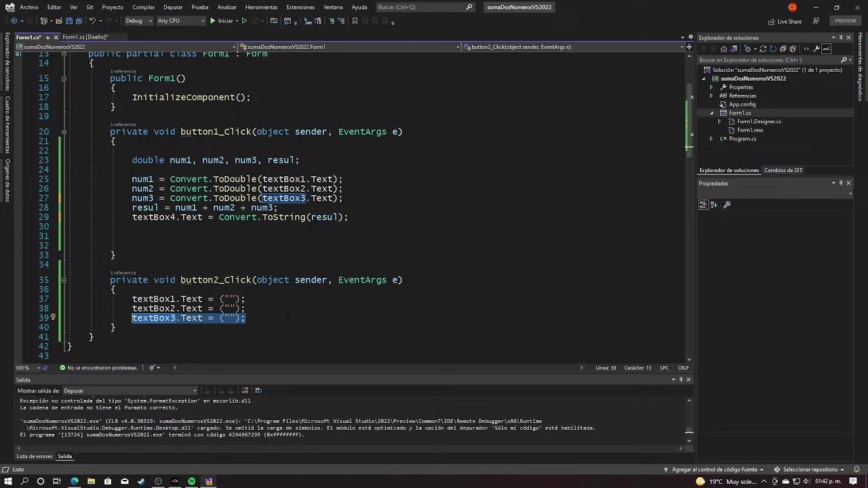
Task: Select App.config in Solution Explorer
Action: (x=742, y=104)
